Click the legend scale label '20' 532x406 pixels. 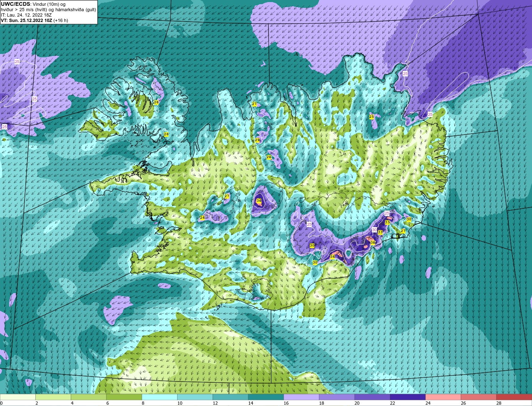pos(357,403)
